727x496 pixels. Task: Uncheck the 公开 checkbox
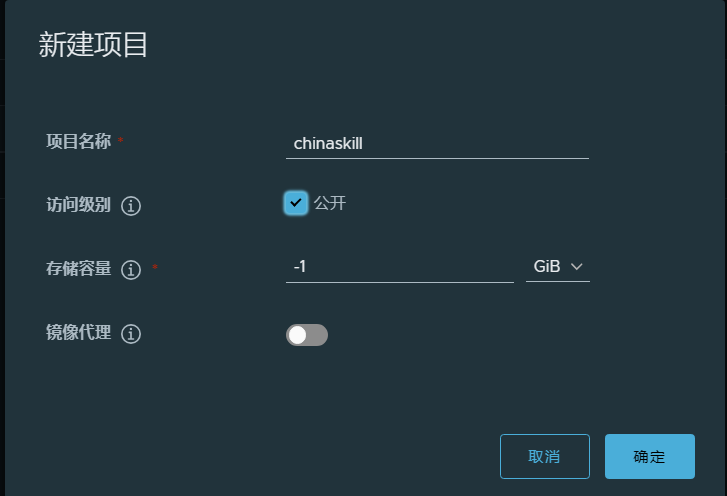295,203
